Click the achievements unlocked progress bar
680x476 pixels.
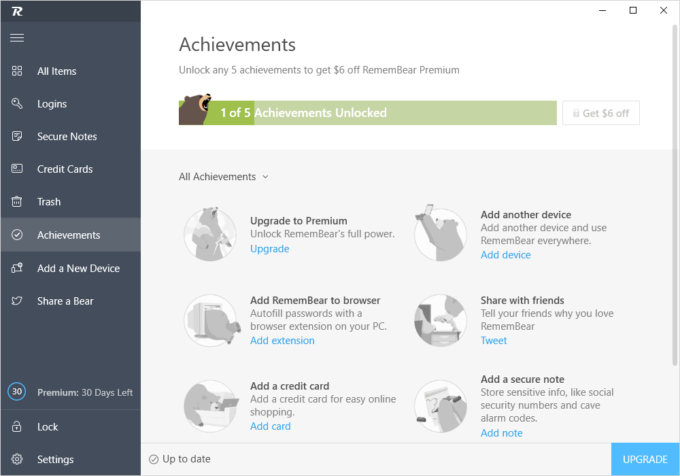tap(368, 113)
